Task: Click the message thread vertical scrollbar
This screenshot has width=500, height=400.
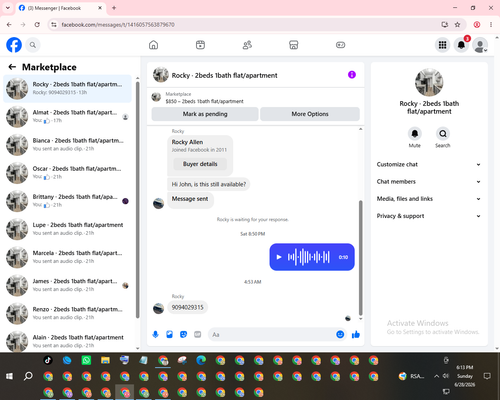Action: [x=360, y=257]
